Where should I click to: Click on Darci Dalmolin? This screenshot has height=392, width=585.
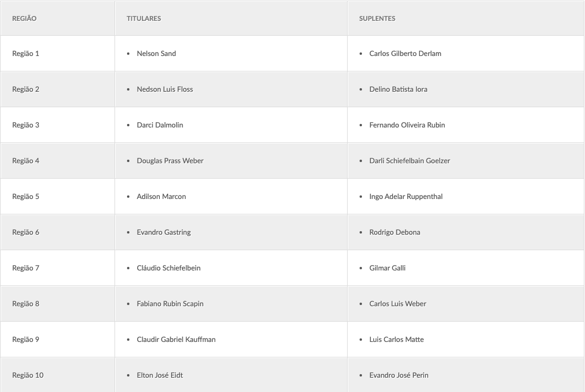tap(160, 125)
